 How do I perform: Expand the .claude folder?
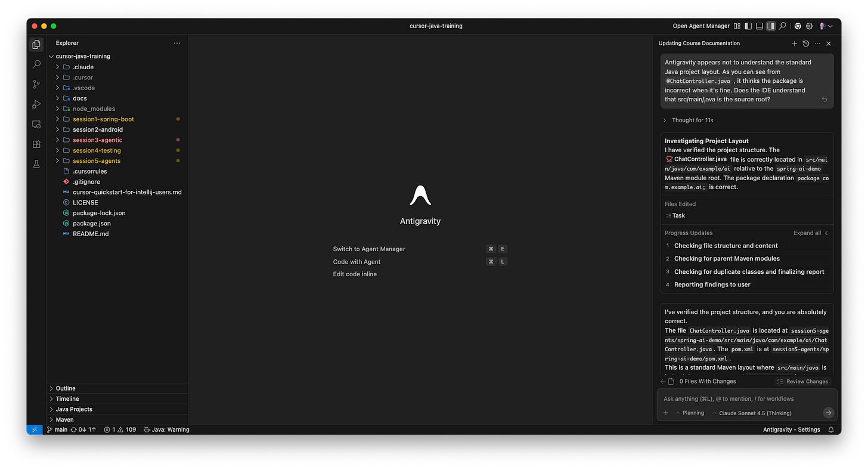(x=117, y=67)
